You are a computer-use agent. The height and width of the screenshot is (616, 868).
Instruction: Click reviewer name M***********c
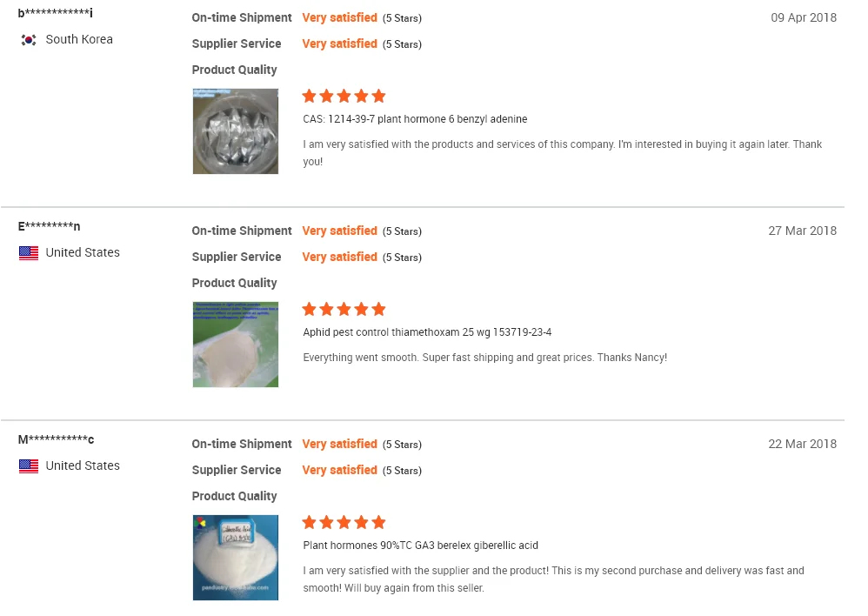(57, 439)
